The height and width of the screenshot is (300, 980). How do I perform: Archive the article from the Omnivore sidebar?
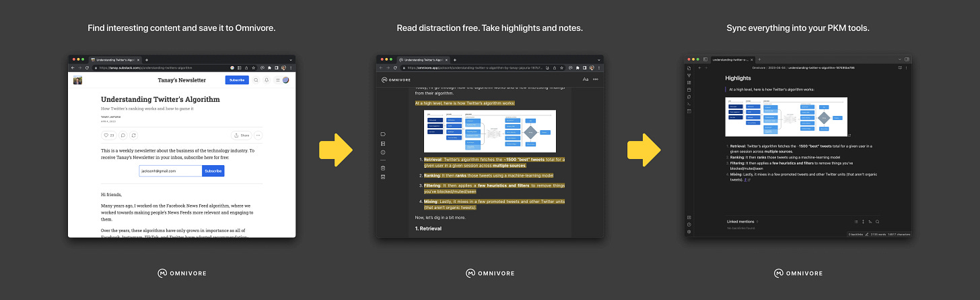pyautogui.click(x=383, y=177)
